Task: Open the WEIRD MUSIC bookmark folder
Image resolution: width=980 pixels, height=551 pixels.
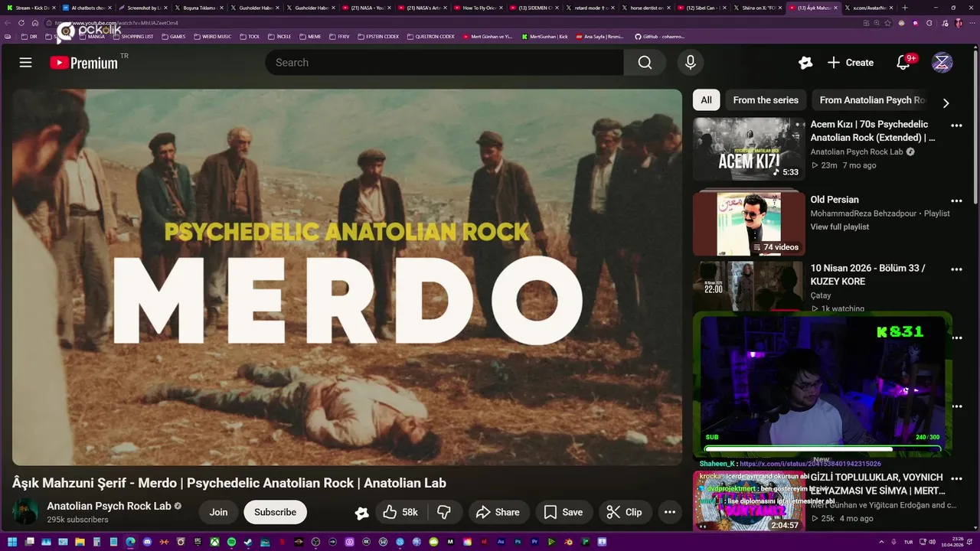Action: [212, 37]
